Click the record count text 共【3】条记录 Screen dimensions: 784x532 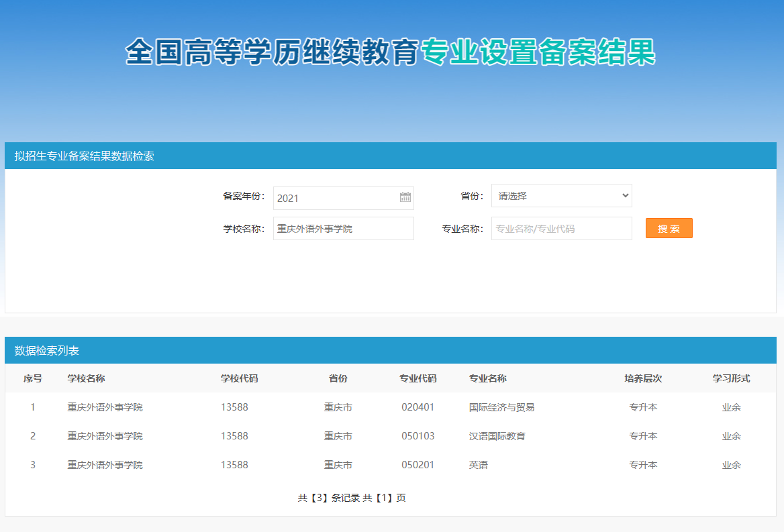click(328, 498)
